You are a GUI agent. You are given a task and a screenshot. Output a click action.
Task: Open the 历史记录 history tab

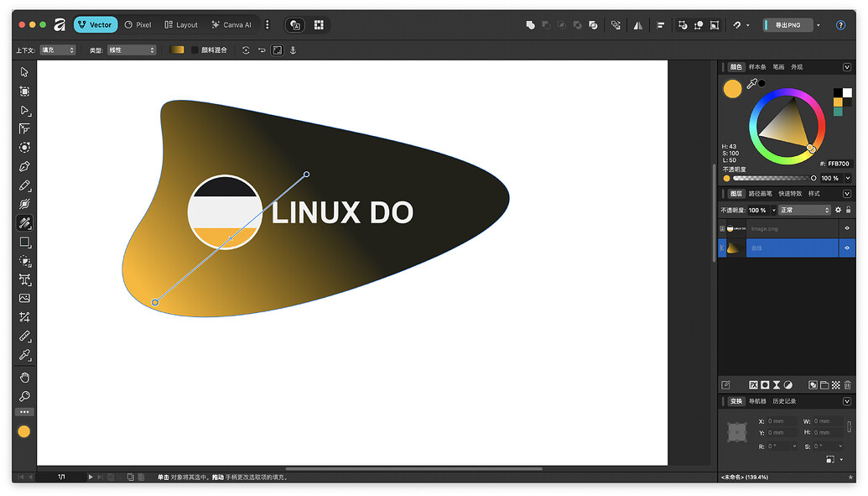(784, 401)
